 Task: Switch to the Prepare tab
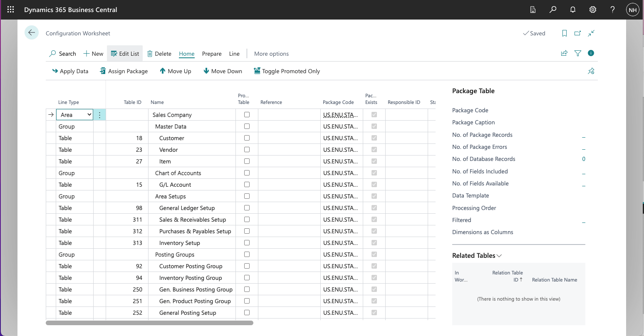tap(211, 54)
